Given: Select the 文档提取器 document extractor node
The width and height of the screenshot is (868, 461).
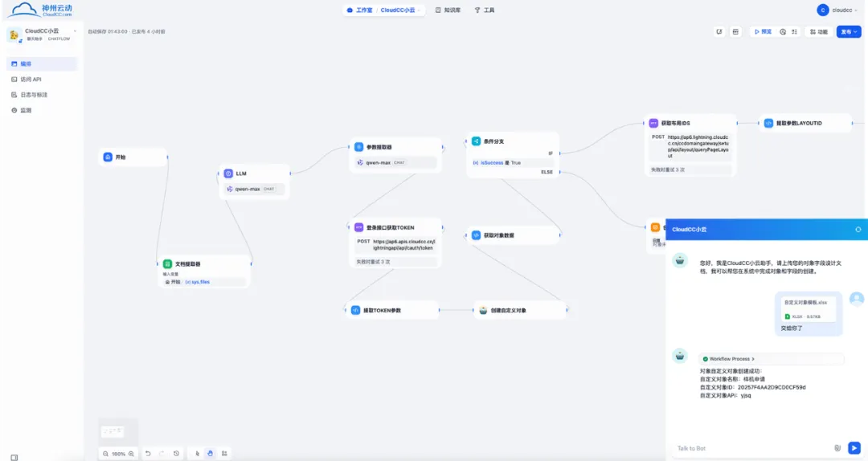Looking at the screenshot, I should pos(204,271).
